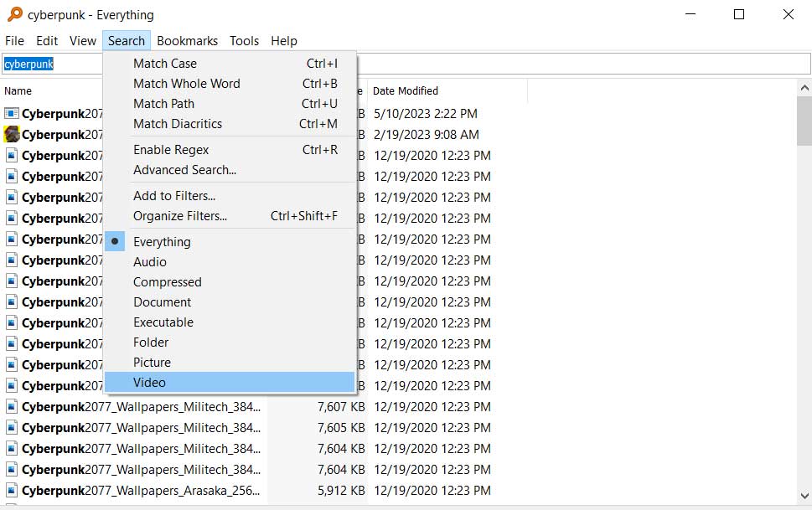The height and width of the screenshot is (510, 812).
Task: Open the Help menu
Action: click(284, 41)
